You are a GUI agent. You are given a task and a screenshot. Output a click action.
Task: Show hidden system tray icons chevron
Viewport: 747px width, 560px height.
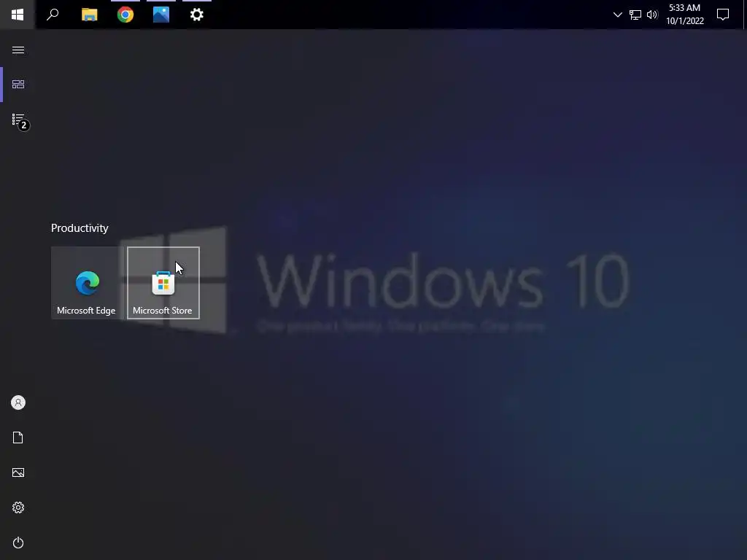tap(617, 15)
